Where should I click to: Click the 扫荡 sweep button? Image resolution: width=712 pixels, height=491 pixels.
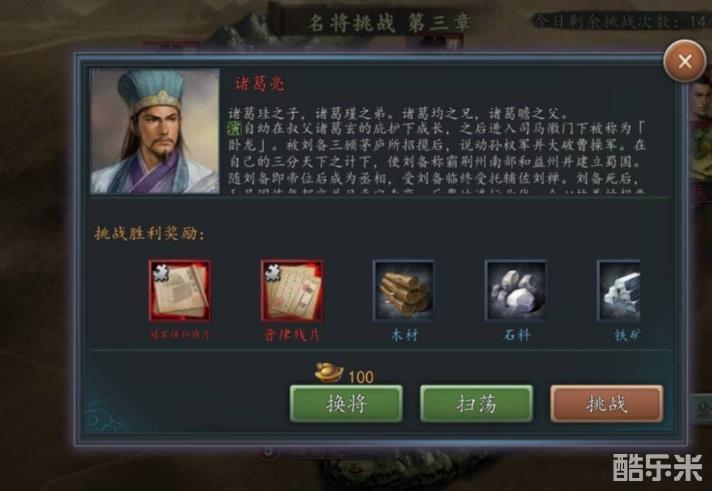coord(476,404)
